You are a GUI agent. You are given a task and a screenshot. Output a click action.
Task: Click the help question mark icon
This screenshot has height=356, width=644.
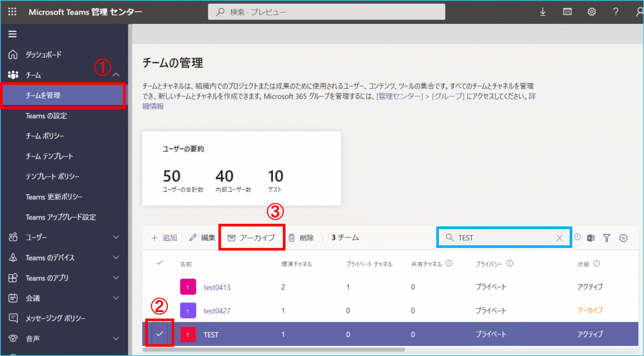click(616, 12)
